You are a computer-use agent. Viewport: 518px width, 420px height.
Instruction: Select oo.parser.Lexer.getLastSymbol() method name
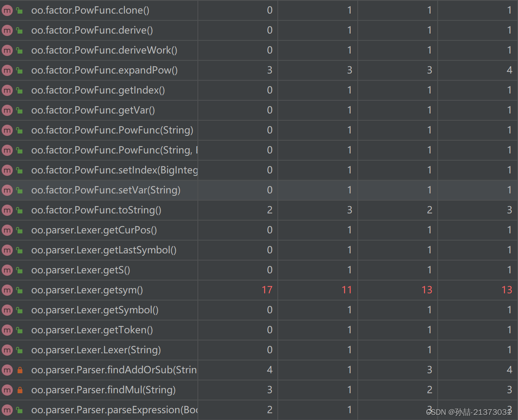104,250
